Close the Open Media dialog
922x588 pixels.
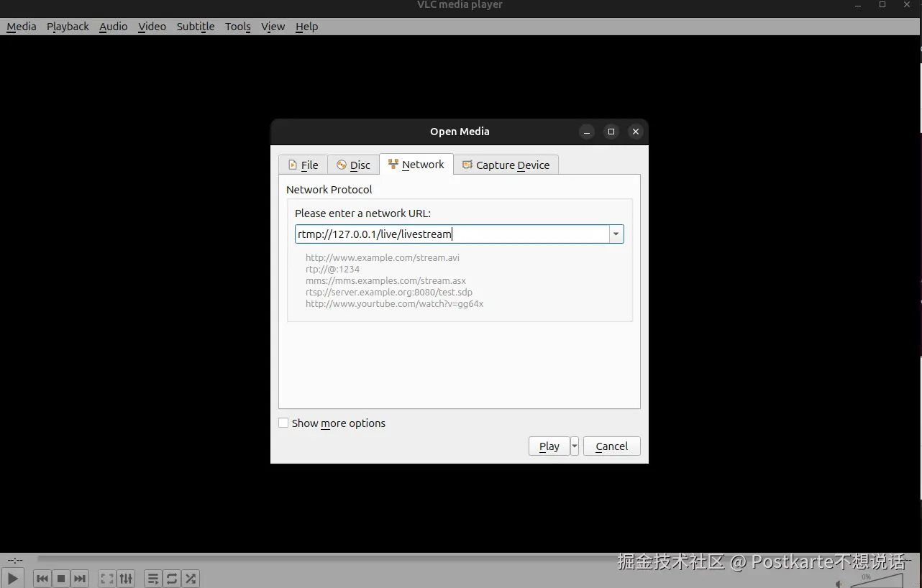(635, 132)
